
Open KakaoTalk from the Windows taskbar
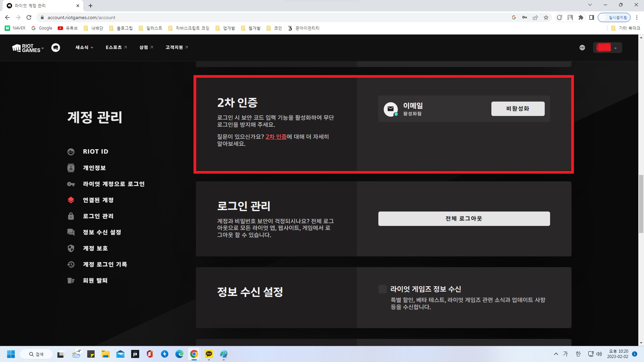pos(209,354)
